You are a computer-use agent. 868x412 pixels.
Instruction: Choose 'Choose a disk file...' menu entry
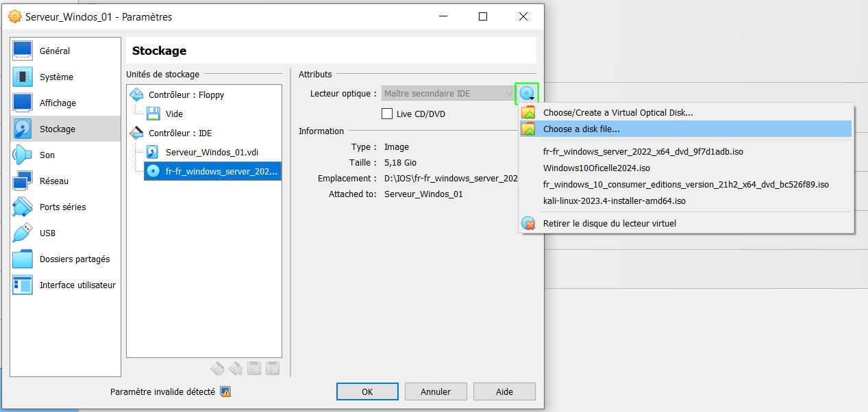581,129
